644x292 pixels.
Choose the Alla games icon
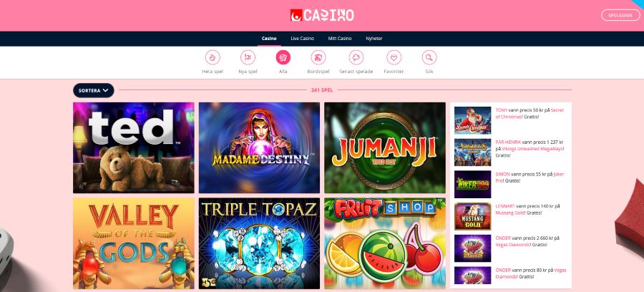(x=283, y=57)
